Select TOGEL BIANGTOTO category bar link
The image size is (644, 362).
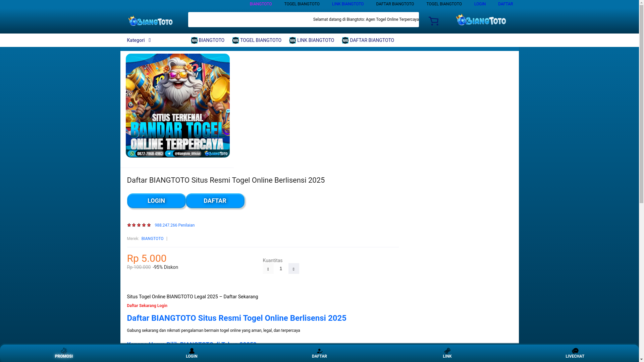[x=257, y=40]
